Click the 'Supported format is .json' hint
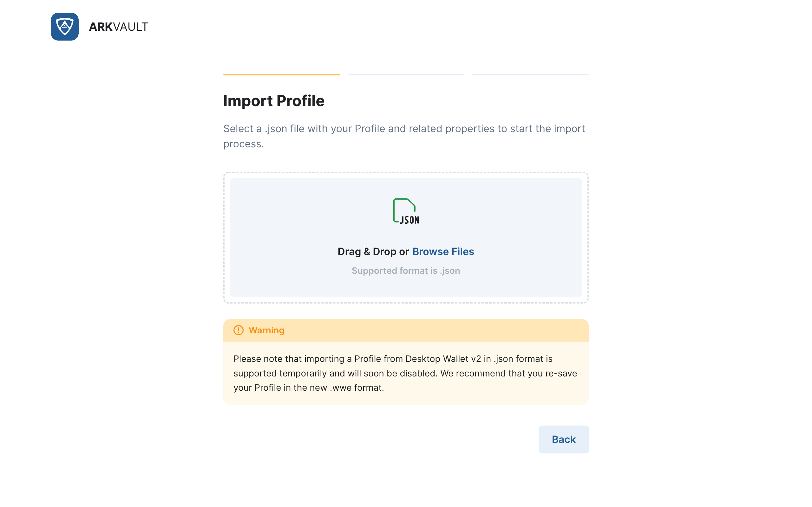 [x=406, y=271]
